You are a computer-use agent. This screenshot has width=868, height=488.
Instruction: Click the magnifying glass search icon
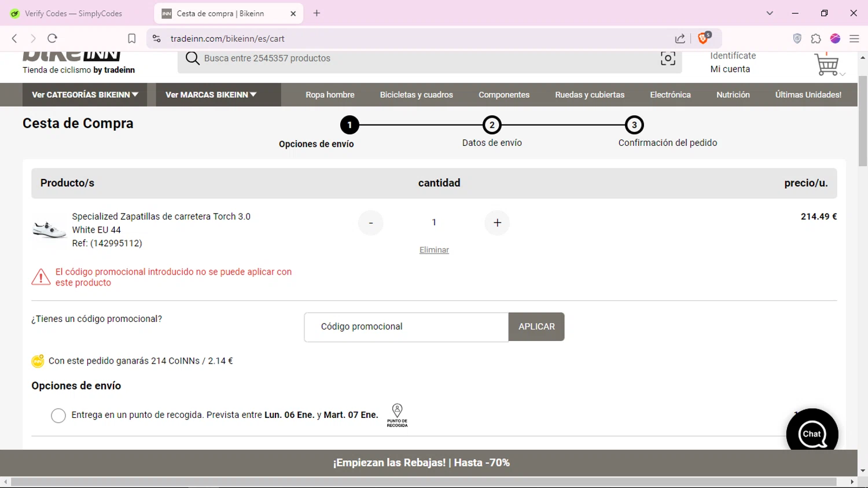(193, 58)
